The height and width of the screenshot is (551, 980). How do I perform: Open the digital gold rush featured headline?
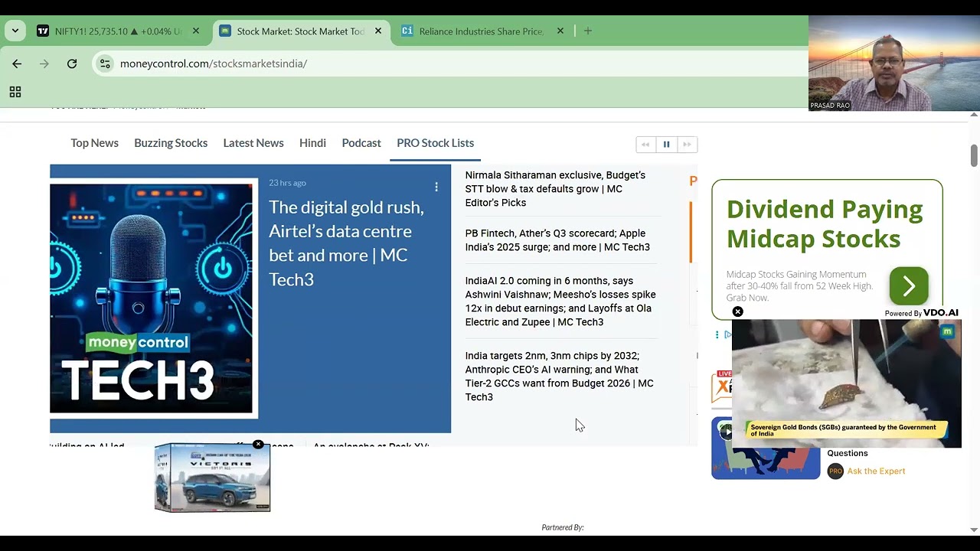[x=346, y=243]
